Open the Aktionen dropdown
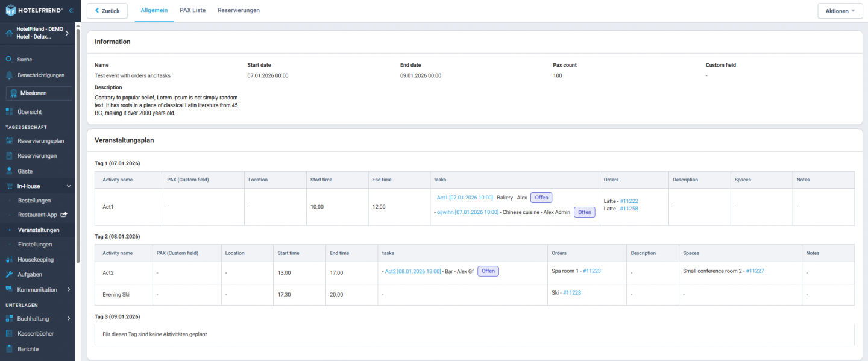The height and width of the screenshot is (361, 868). click(840, 11)
